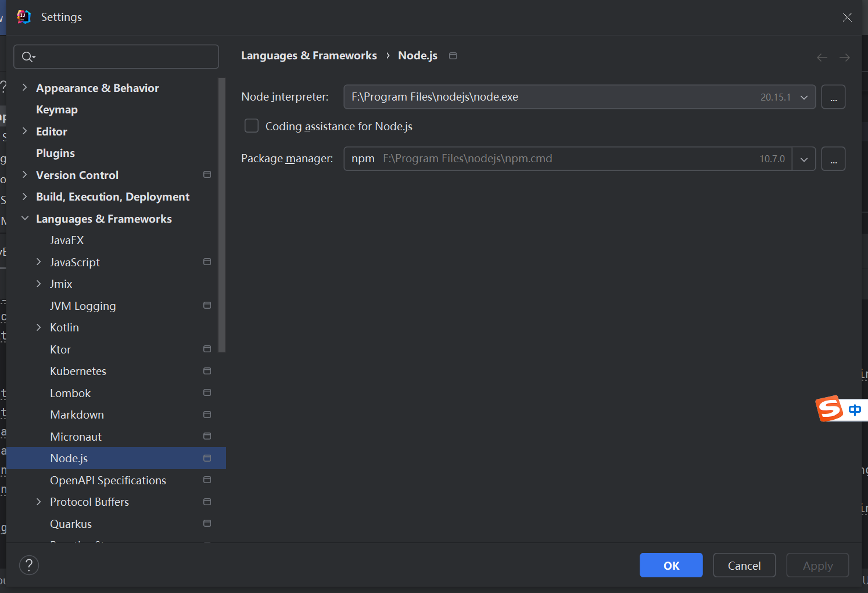Click the Cancel button

[x=744, y=565]
